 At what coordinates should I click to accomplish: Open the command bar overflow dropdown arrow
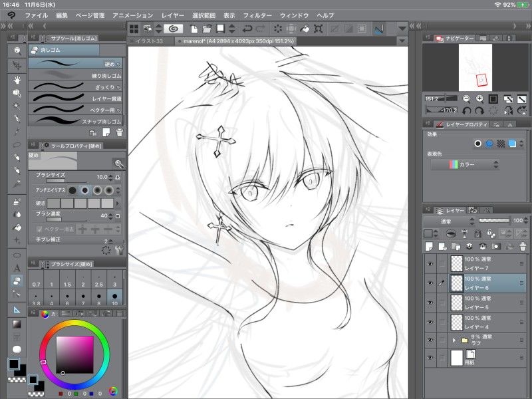coord(402,29)
